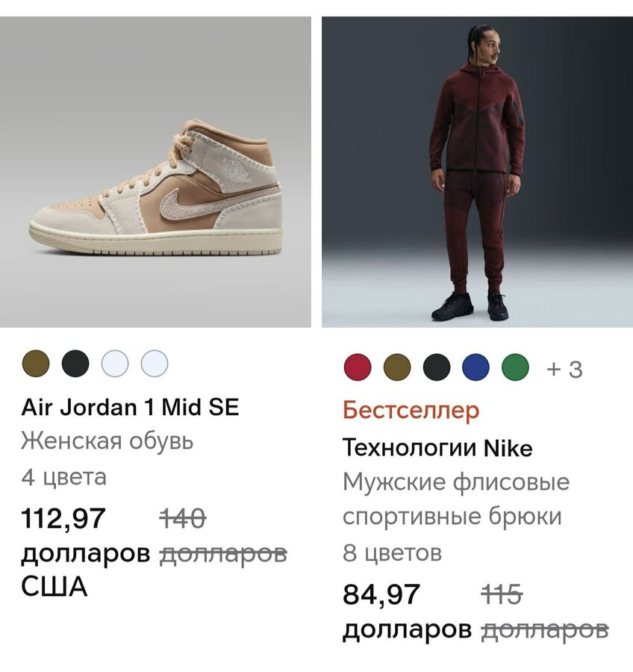
Task: Select green swatch for Nike fleece pants
Action: coord(515,367)
